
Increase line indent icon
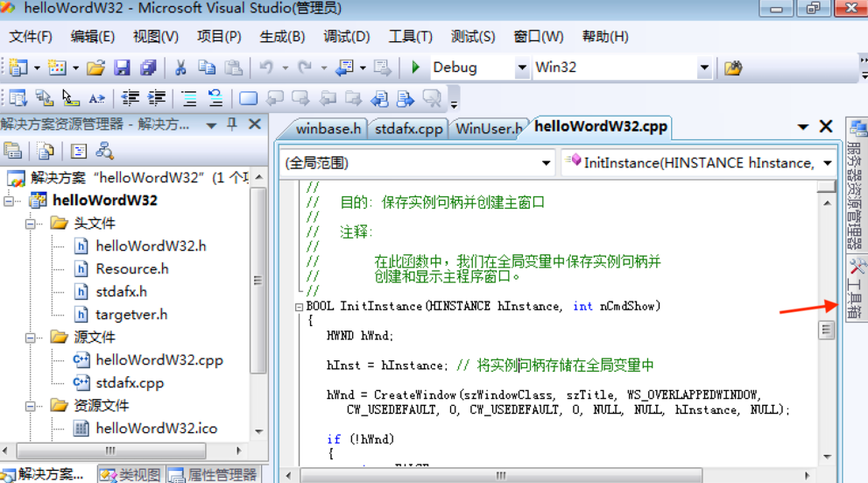157,98
